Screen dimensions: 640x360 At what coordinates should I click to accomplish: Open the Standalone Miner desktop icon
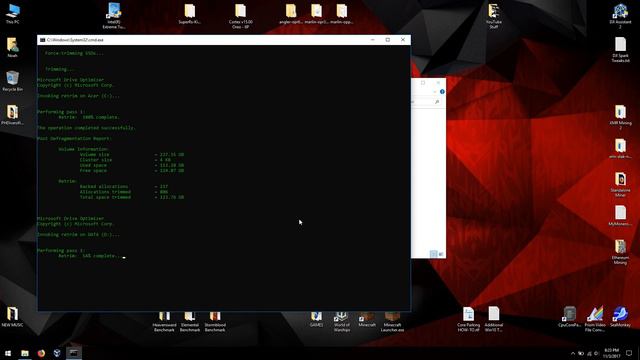620,184
